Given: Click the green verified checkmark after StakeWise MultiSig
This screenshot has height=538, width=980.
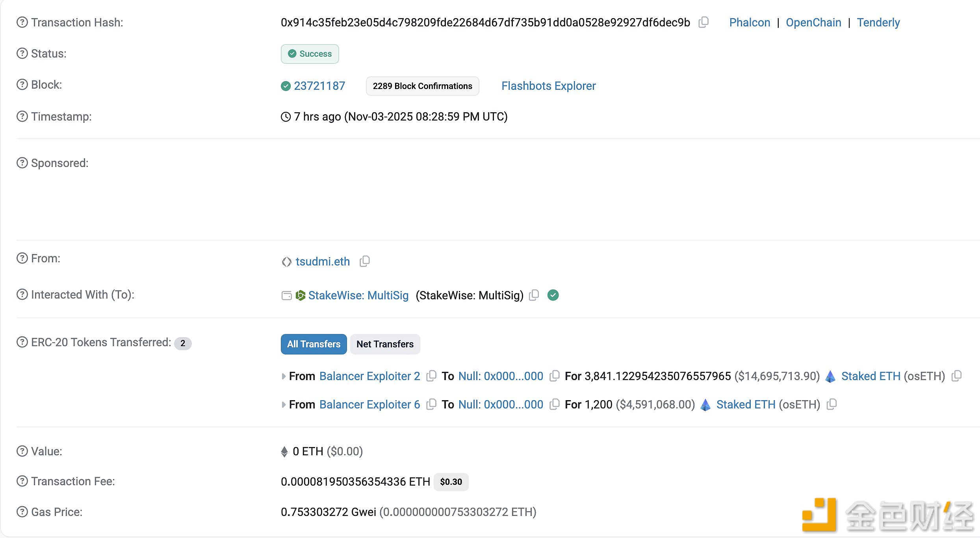Looking at the screenshot, I should [x=553, y=295].
